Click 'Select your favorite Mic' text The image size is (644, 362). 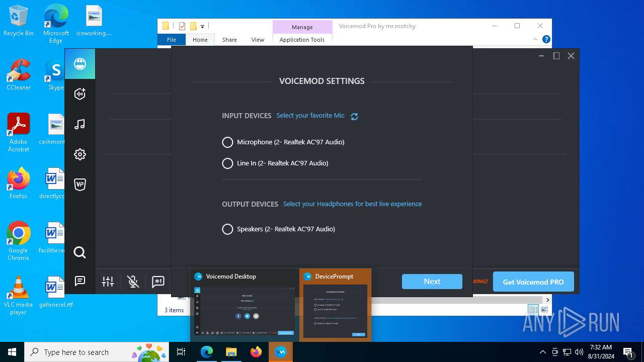(310, 116)
